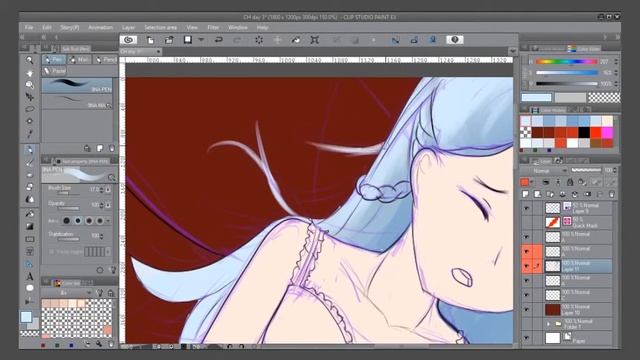The image size is (640, 360).
Task: Select the Eraser tool in toolbox
Action: coord(29,187)
